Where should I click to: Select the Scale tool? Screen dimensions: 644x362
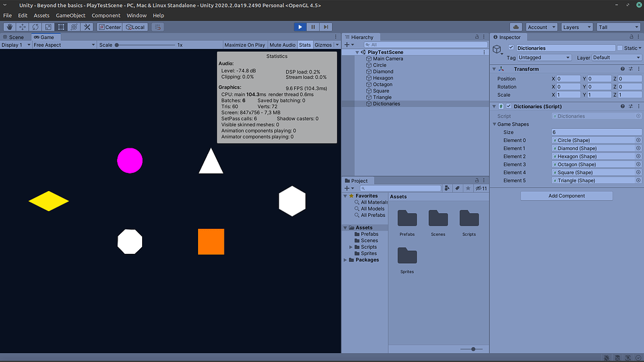(48, 26)
